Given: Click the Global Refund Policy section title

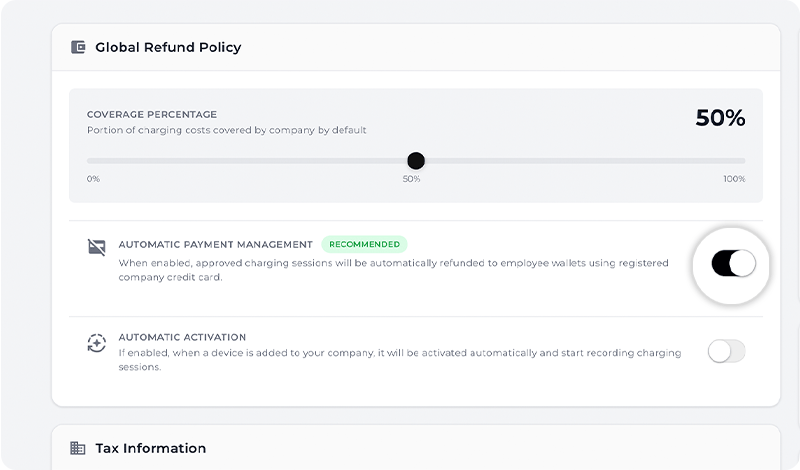Looking at the screenshot, I should [168, 47].
